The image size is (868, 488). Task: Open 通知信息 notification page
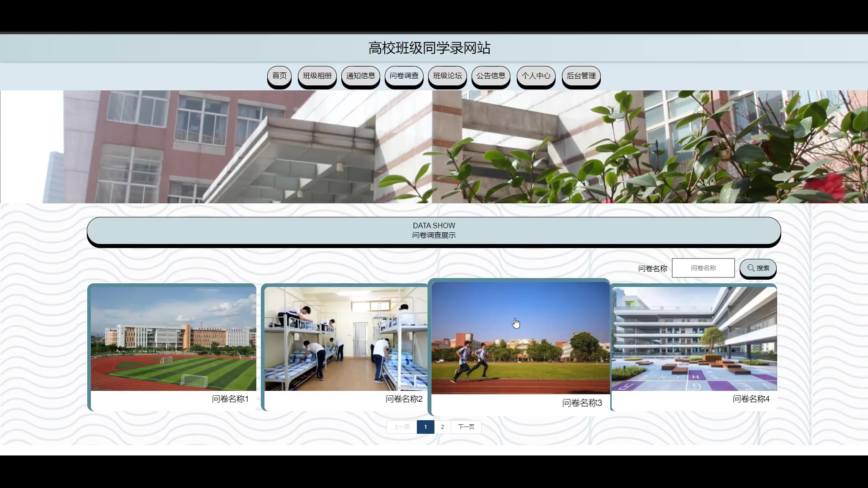click(x=361, y=76)
